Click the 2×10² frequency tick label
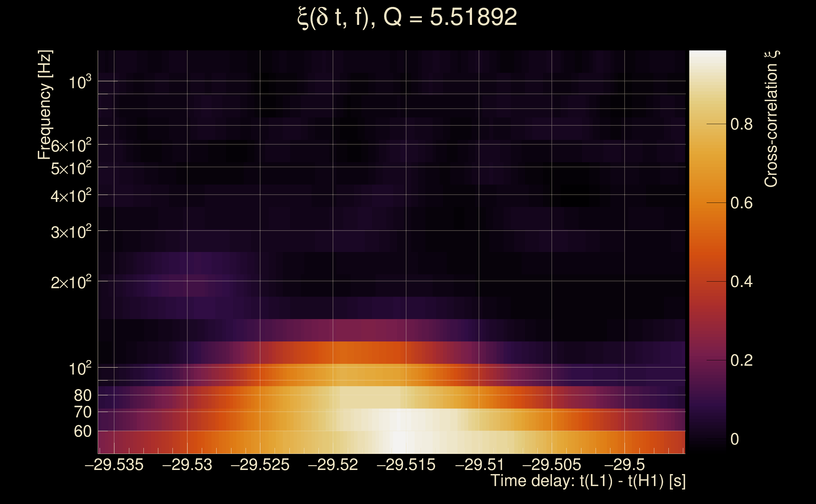Screen dimensions: 816x504 tap(71, 283)
